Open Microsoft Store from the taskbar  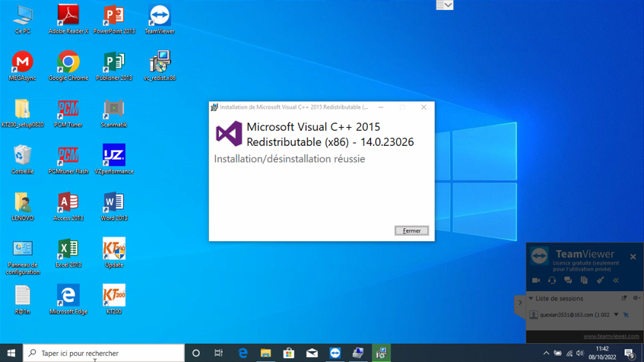pos(289,353)
